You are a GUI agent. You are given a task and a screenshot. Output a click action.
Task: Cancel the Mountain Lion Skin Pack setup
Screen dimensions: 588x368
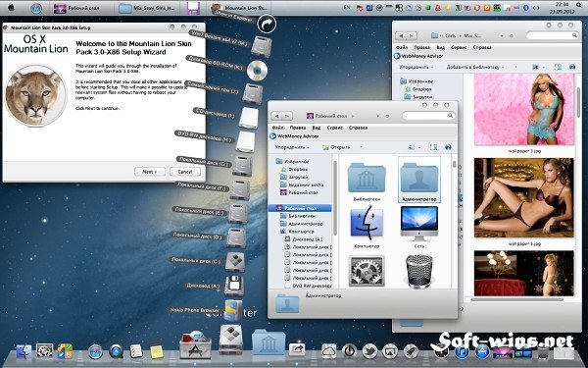click(x=185, y=172)
